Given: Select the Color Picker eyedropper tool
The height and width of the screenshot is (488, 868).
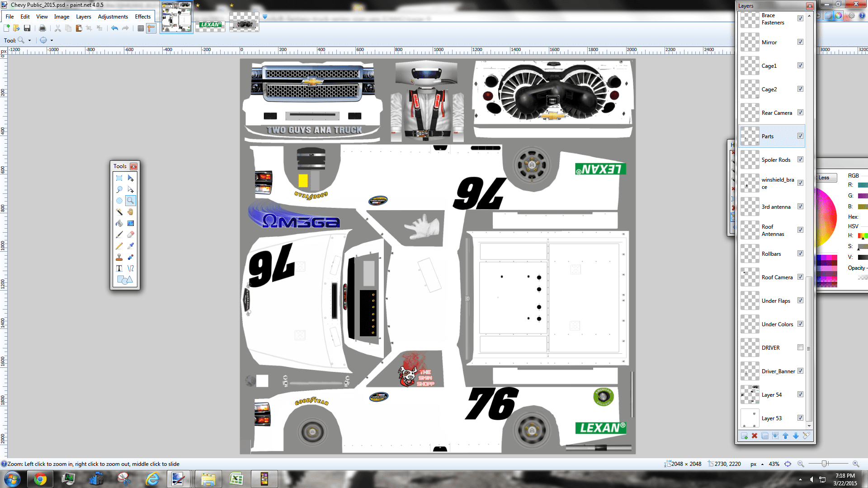Looking at the screenshot, I should (x=131, y=246).
